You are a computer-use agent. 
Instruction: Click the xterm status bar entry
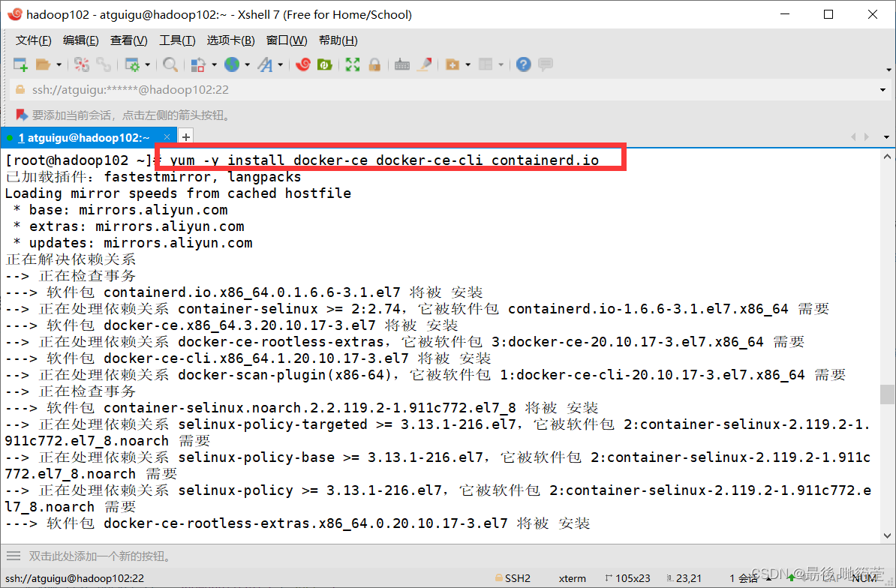click(x=572, y=578)
